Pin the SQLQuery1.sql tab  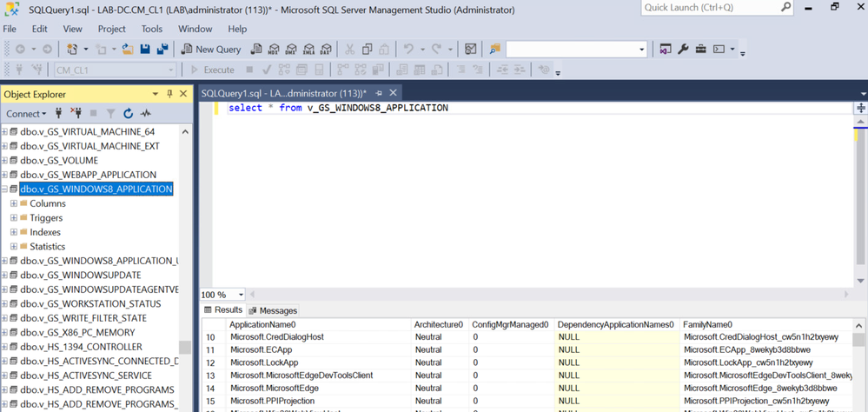[379, 93]
